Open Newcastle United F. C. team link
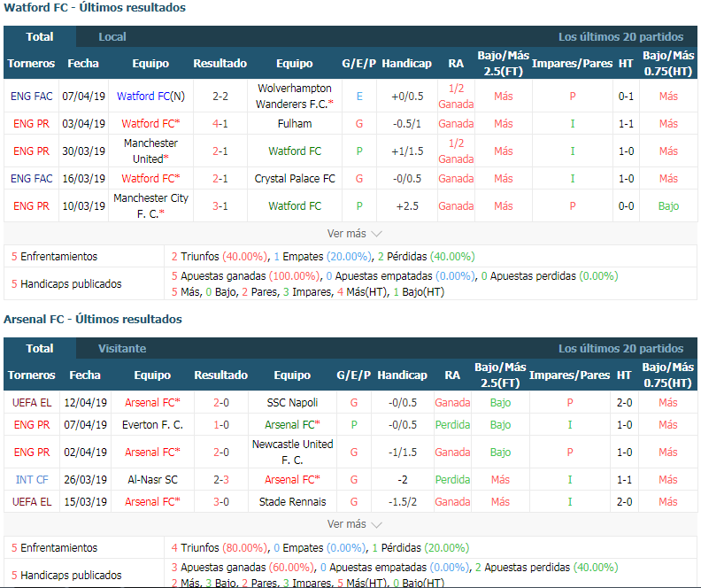The height and width of the screenshot is (588, 701). tap(292, 452)
